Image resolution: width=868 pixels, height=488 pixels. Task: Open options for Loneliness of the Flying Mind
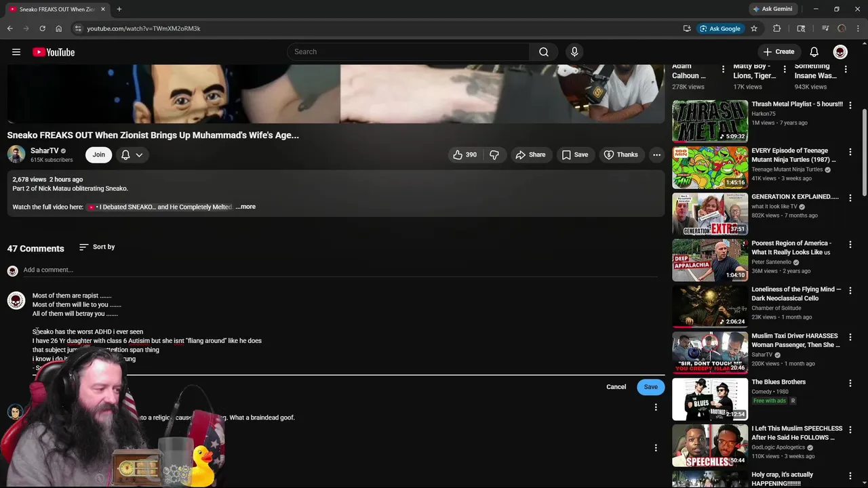[850, 291]
